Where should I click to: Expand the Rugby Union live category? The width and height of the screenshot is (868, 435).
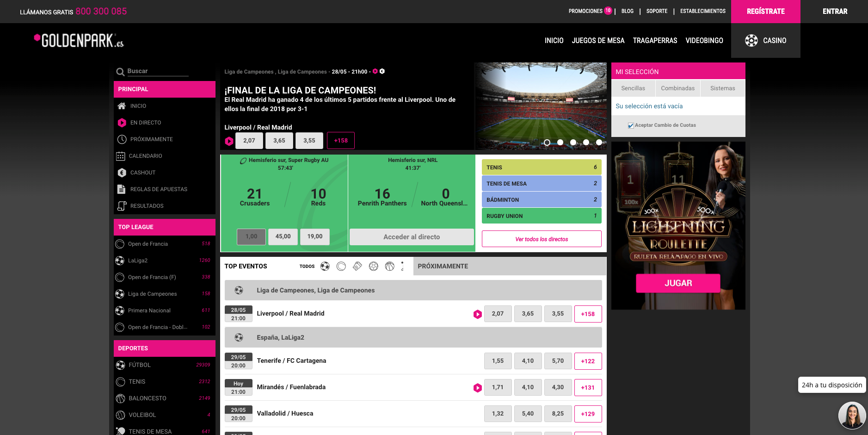[542, 216]
